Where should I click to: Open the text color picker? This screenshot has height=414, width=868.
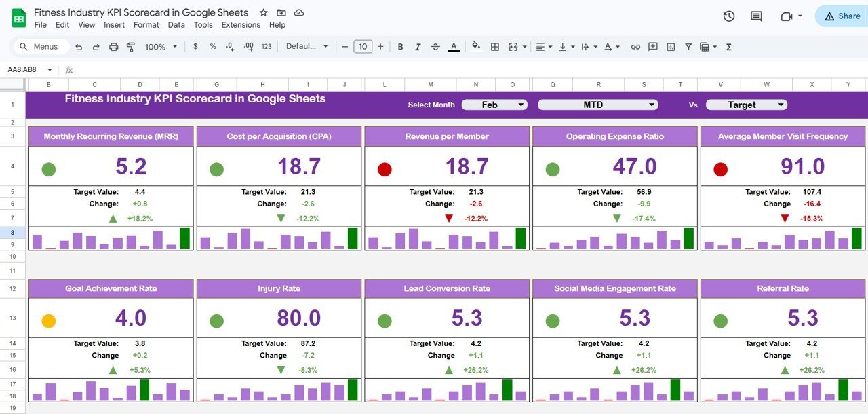453,46
